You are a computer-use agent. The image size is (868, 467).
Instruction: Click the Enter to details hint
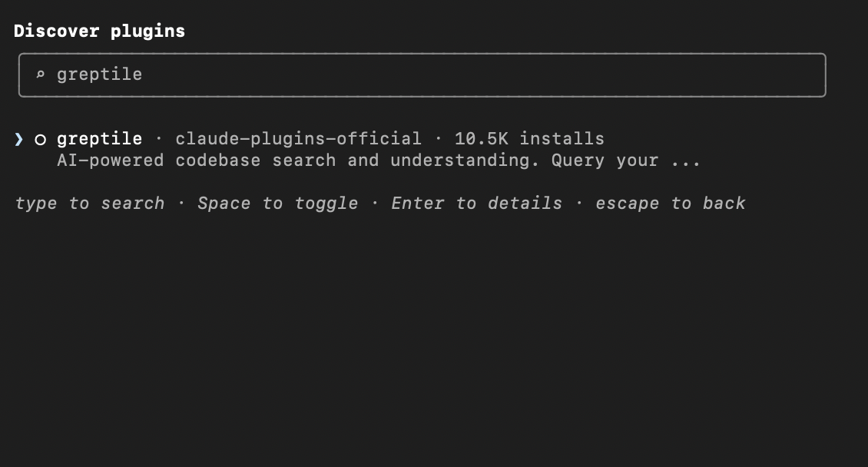tap(476, 203)
